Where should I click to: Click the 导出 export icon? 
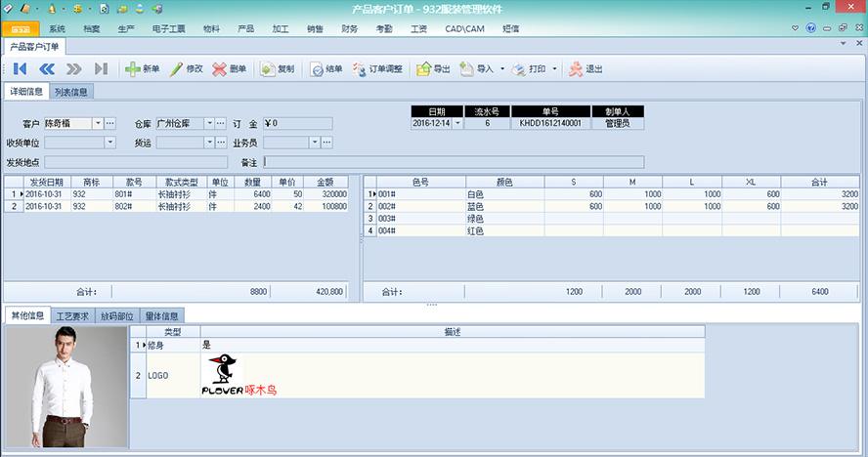click(x=423, y=69)
